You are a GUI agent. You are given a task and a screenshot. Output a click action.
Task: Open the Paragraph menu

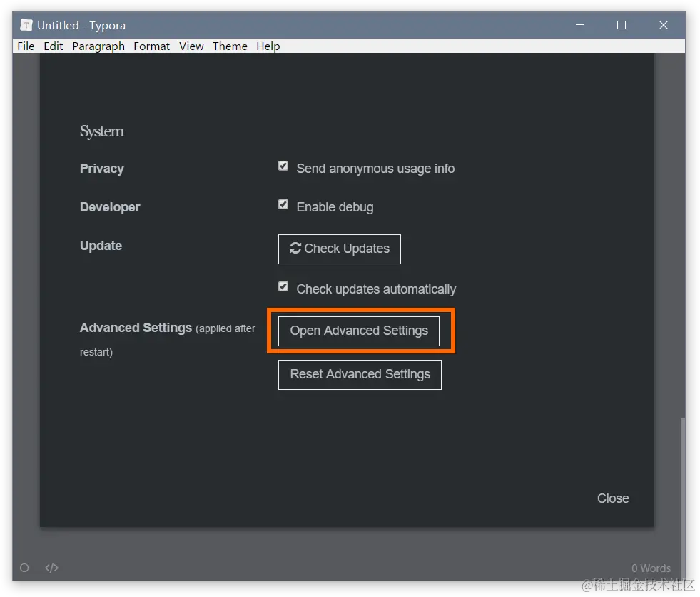(x=98, y=46)
